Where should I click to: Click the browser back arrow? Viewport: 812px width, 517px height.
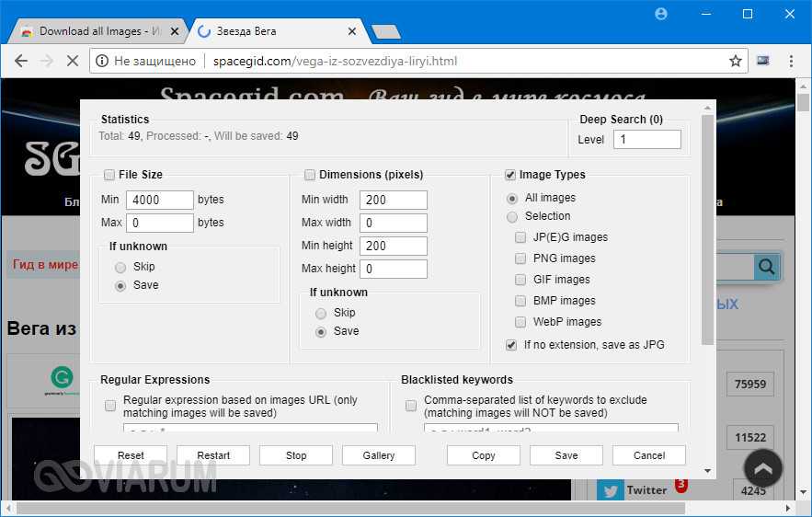click(x=20, y=61)
